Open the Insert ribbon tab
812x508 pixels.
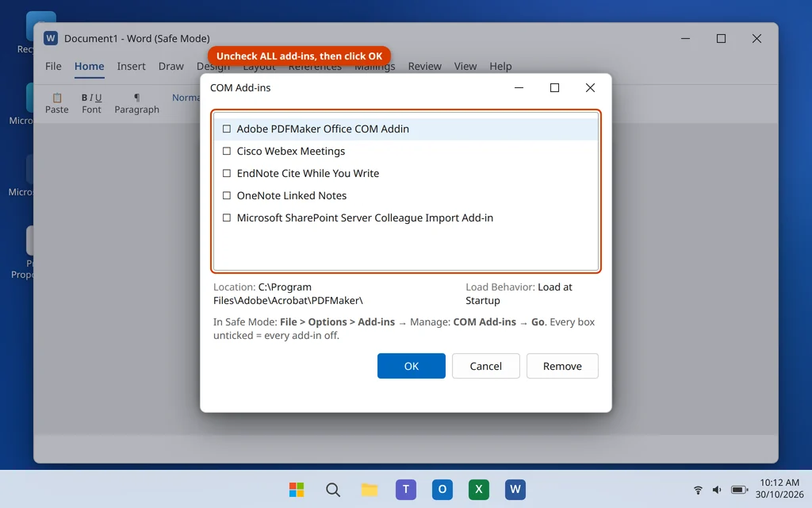[131, 67]
